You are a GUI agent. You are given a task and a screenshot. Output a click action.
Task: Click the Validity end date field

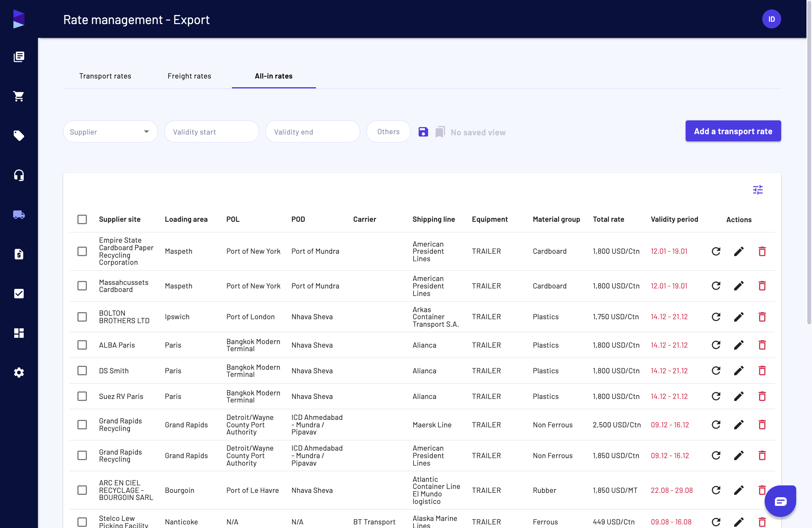pos(313,131)
